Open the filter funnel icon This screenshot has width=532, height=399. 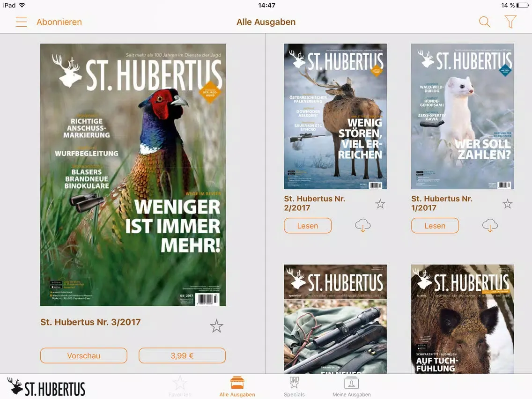[x=510, y=22]
